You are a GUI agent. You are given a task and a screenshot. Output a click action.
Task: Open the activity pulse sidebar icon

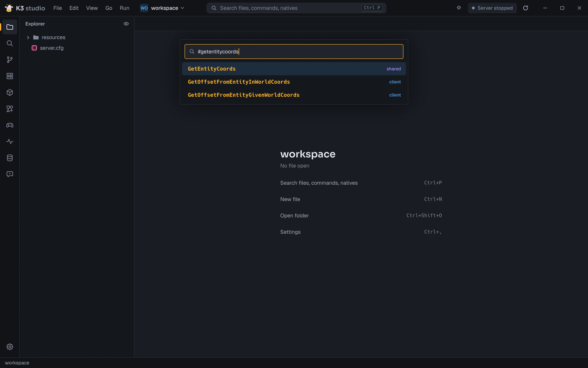[10, 141]
